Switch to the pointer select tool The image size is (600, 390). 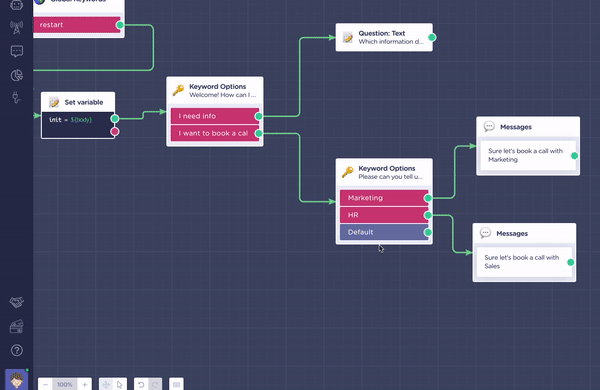point(120,384)
